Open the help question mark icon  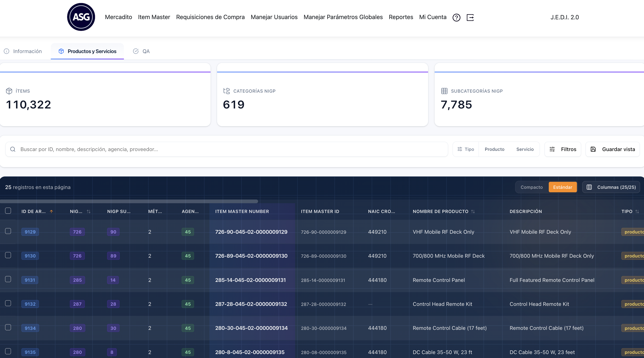click(x=456, y=17)
